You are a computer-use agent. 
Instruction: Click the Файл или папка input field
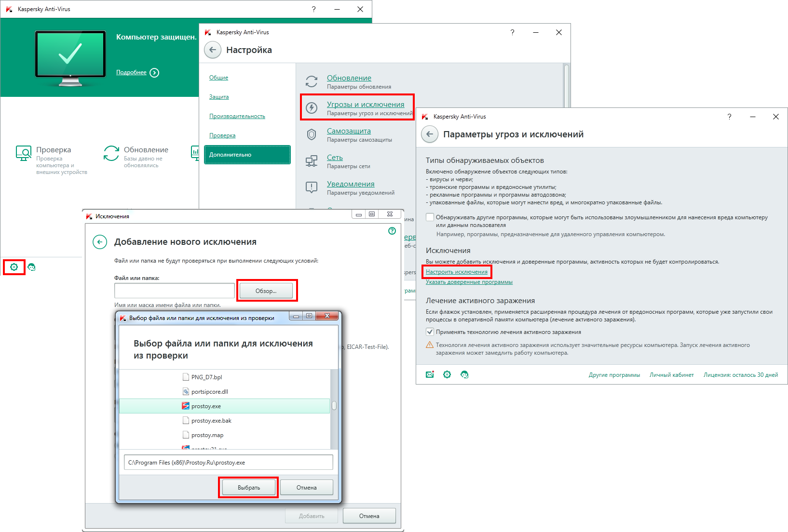(174, 291)
